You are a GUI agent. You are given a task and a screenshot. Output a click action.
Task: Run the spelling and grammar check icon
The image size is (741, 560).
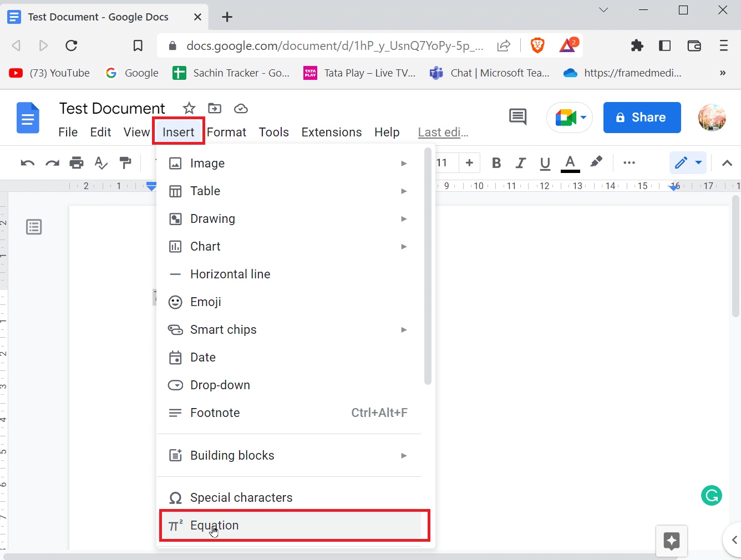[x=101, y=162]
